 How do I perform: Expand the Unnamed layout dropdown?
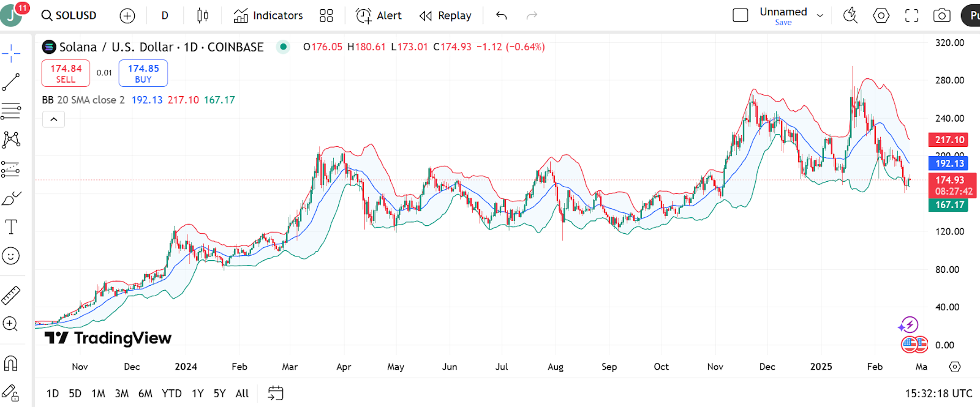[x=820, y=15]
